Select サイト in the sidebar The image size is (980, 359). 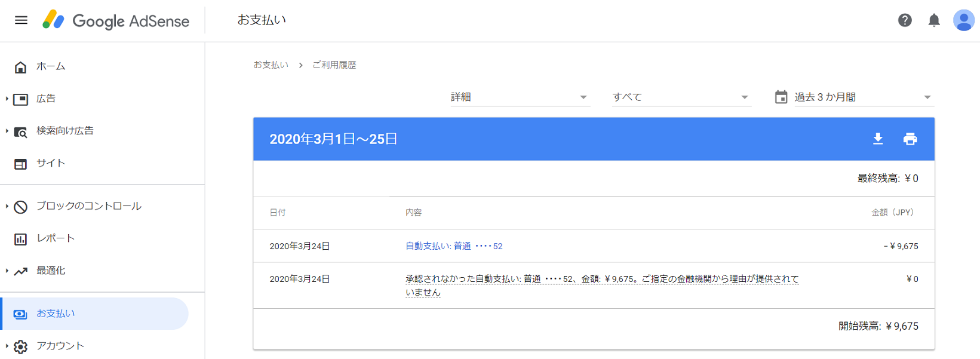(x=51, y=163)
